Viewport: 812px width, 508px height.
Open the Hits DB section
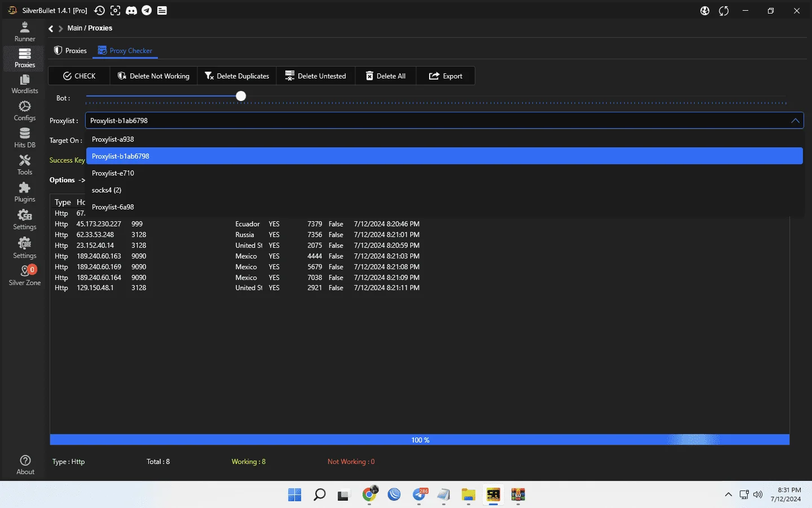pos(25,138)
